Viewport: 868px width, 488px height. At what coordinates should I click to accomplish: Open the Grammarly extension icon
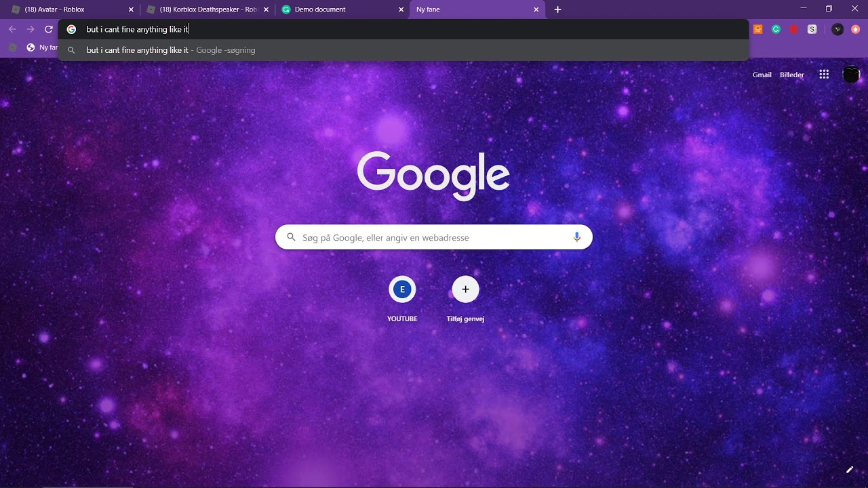[x=776, y=29]
